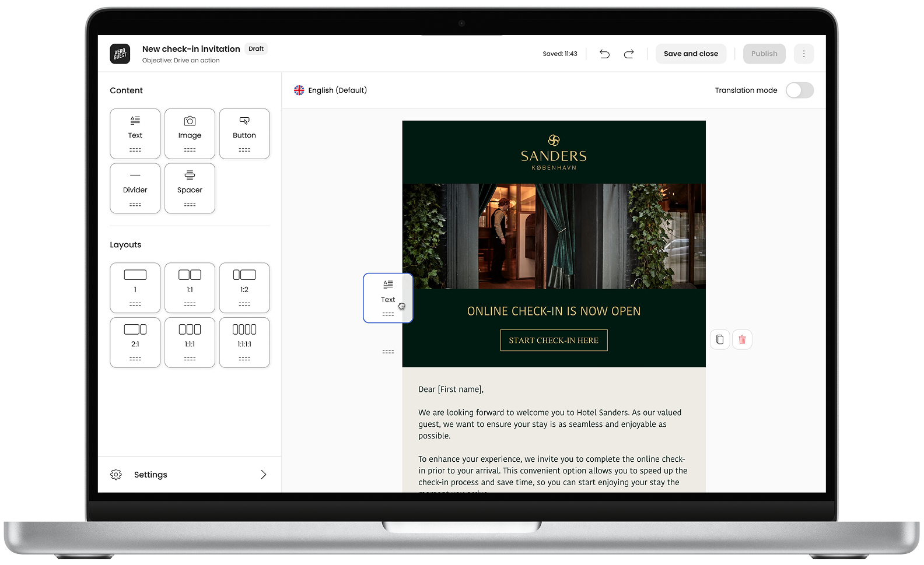Image resolution: width=924 pixels, height=565 pixels.
Task: Toggle Translation mode switch
Action: point(800,90)
